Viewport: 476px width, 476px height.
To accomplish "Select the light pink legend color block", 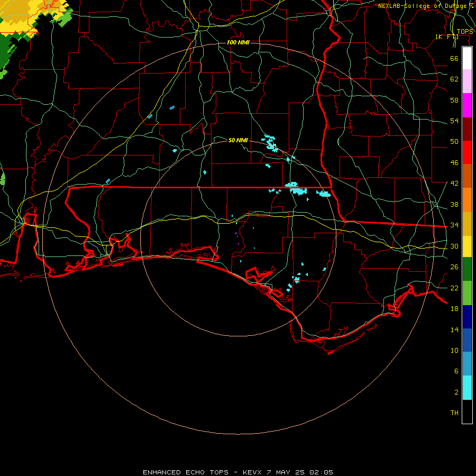I will coord(467,81).
